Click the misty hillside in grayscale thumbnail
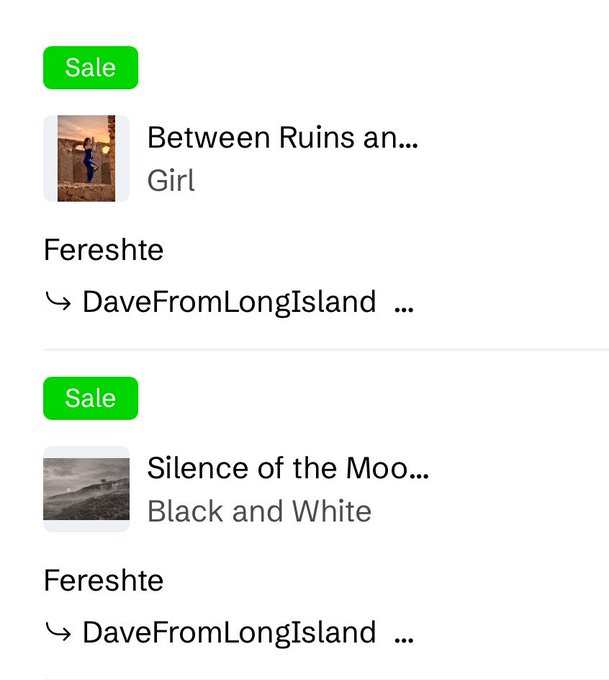The image size is (609, 680). [86, 489]
